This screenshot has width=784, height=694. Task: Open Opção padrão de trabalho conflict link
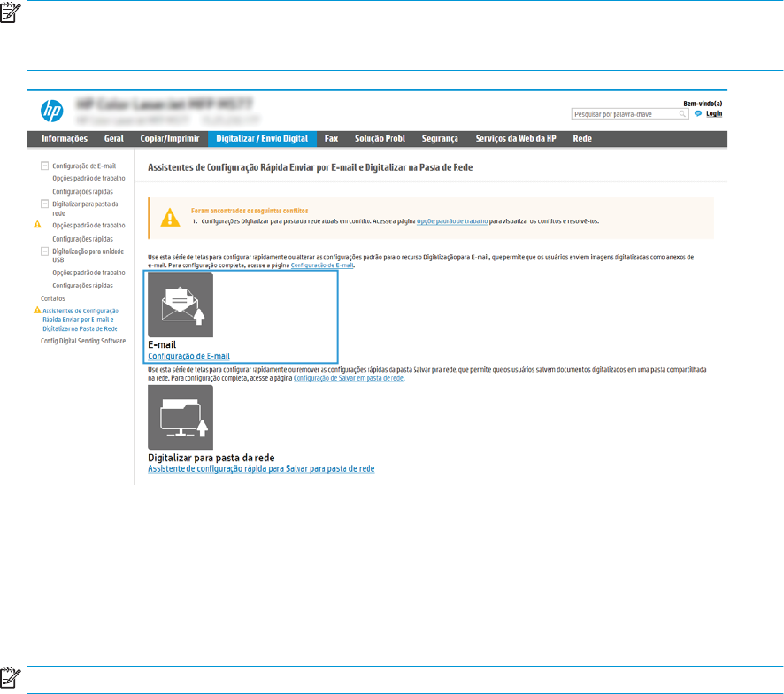click(452, 221)
